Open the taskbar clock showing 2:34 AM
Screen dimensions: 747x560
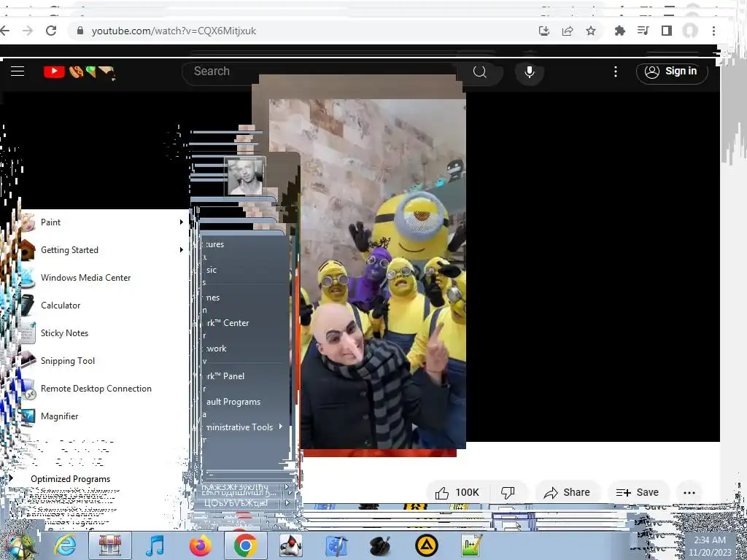coord(710,546)
